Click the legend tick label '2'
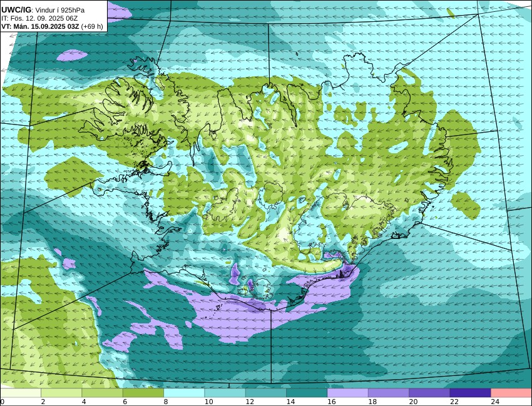The image size is (532, 406). click(x=43, y=402)
